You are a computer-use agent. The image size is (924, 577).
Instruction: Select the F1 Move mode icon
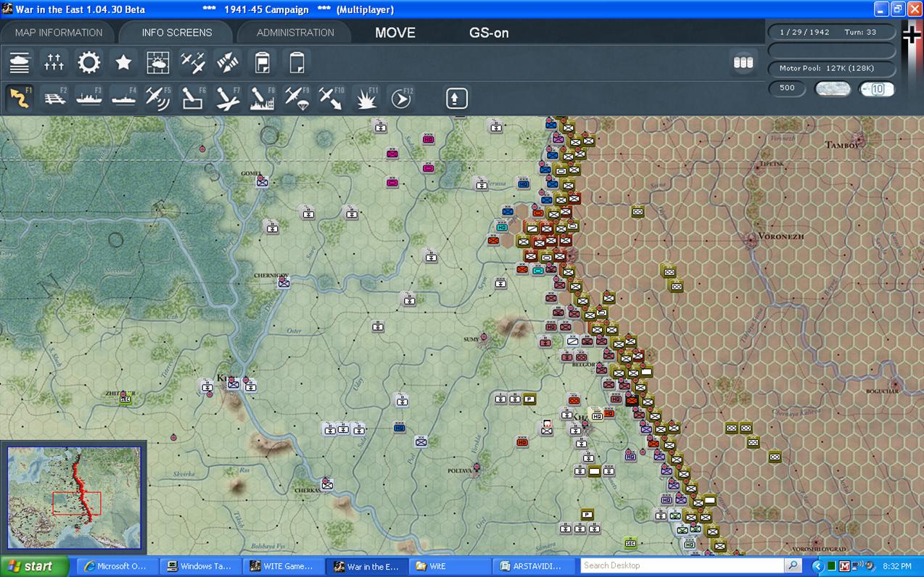click(20, 98)
